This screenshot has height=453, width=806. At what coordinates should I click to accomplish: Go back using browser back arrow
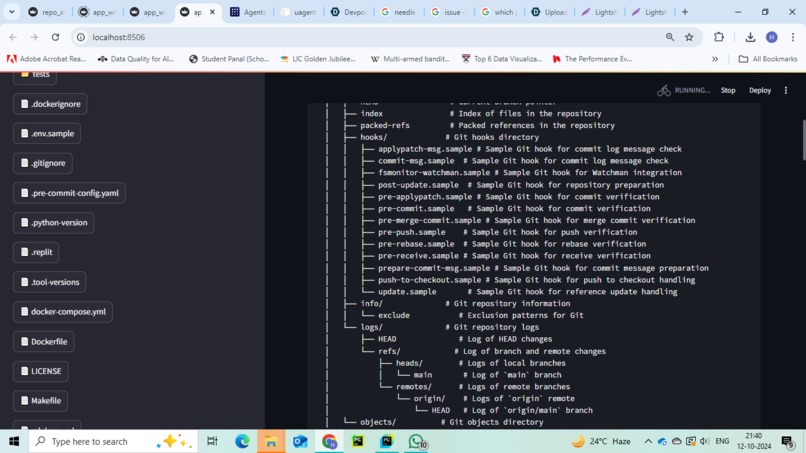coord(13,37)
